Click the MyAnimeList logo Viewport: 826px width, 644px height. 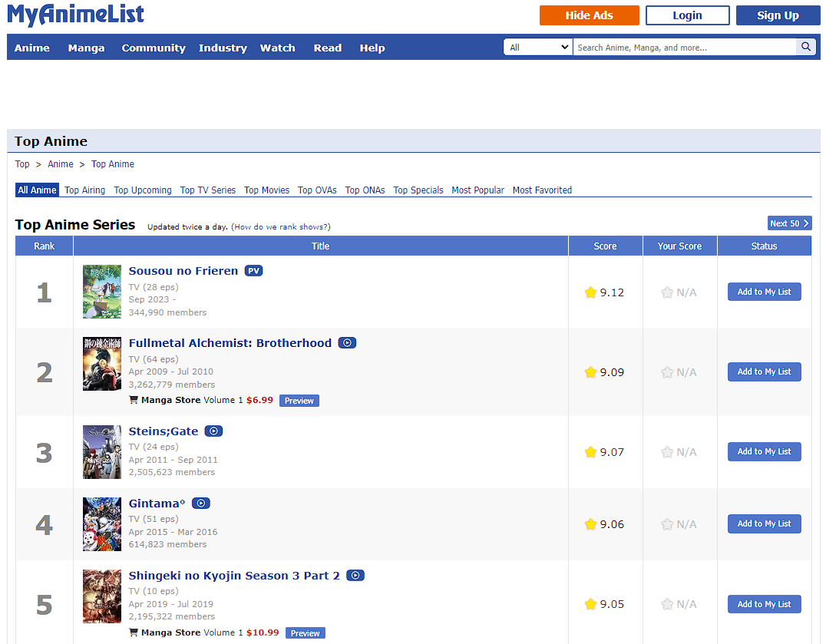click(74, 15)
